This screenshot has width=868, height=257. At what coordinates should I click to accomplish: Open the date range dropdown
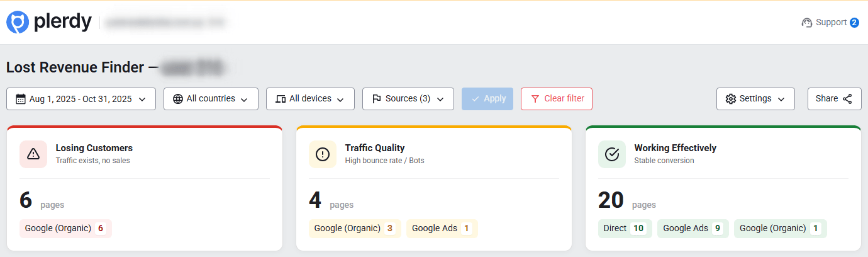click(x=81, y=99)
